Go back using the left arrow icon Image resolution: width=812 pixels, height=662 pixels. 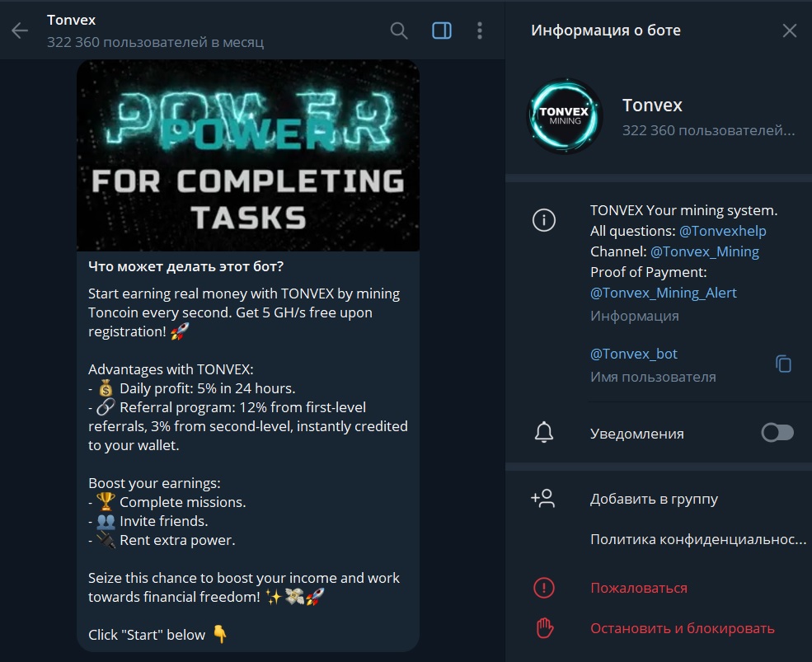(20, 31)
